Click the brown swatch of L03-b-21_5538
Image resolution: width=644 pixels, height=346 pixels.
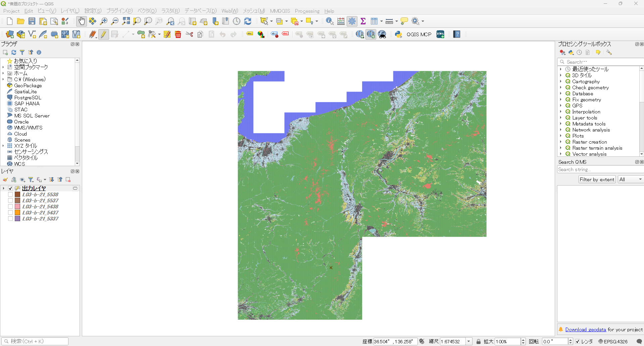point(17,195)
